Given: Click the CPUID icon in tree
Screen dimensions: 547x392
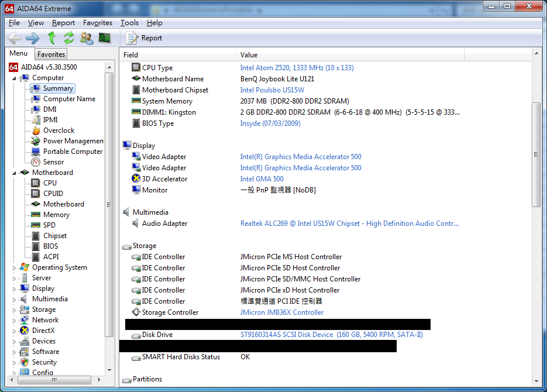Looking at the screenshot, I should point(36,193).
